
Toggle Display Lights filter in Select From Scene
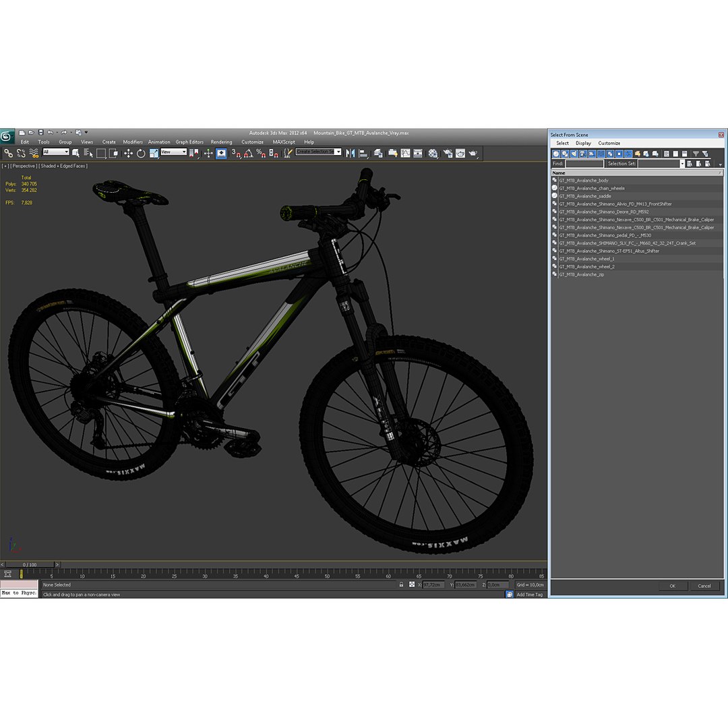coord(574,154)
